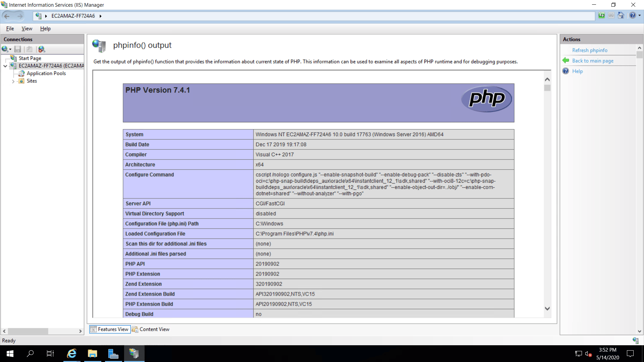Click the IIS Manager taskbar icon
The height and width of the screenshot is (362, 644).
[134, 354]
